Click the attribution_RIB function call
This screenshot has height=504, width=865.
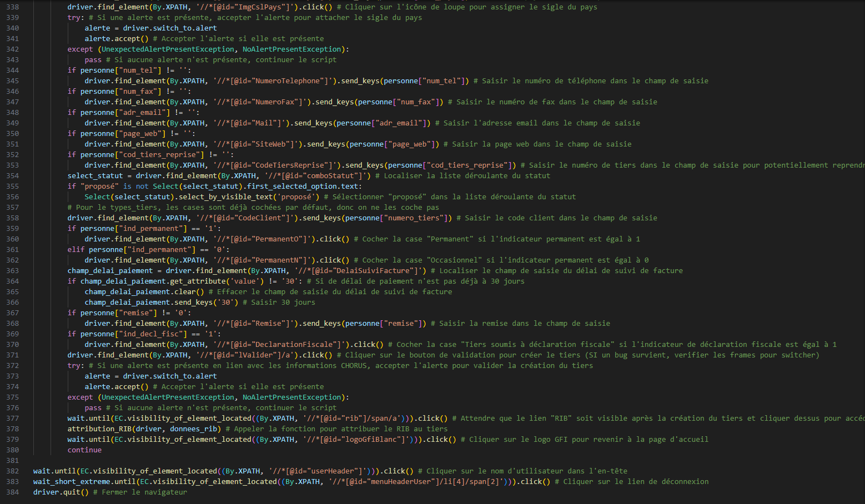pyautogui.click(x=99, y=429)
